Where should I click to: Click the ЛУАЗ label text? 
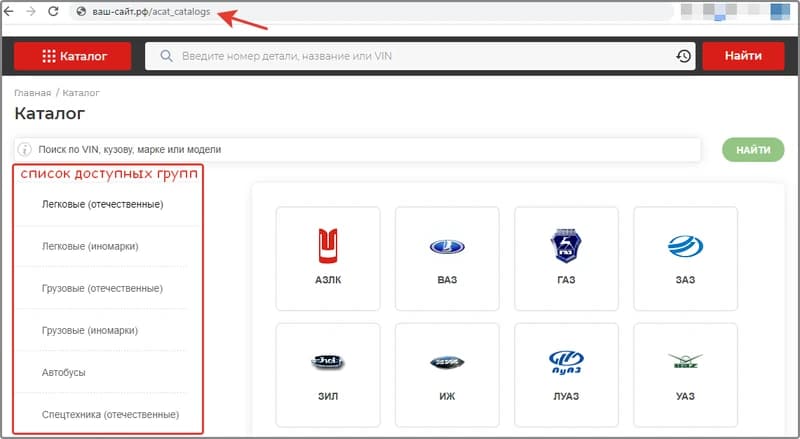(566, 396)
